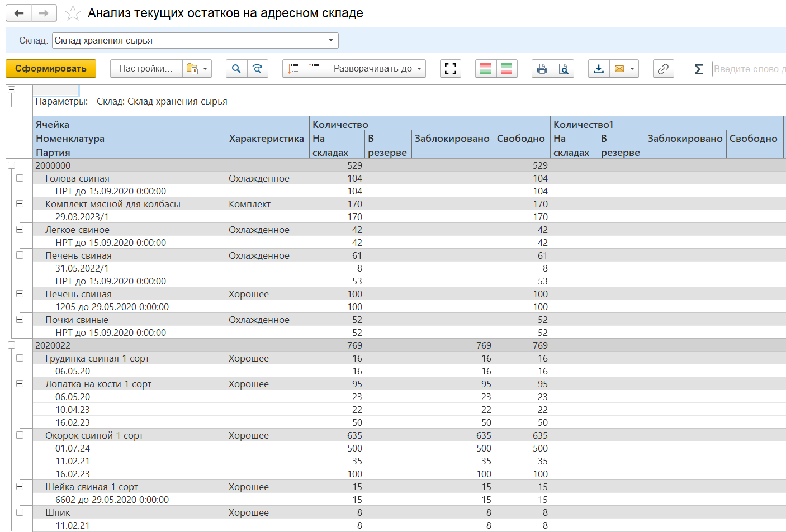Open Настройки... report settings
The width and height of the screenshot is (786, 532).
click(x=145, y=69)
